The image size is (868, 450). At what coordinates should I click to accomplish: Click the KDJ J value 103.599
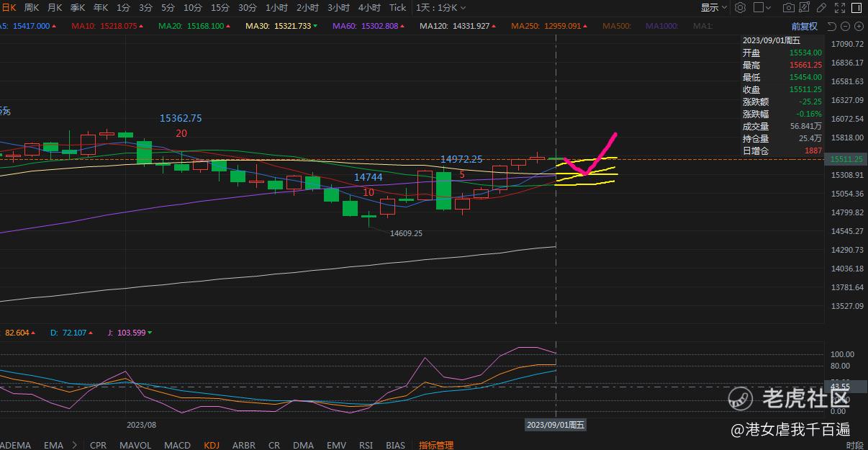130,333
